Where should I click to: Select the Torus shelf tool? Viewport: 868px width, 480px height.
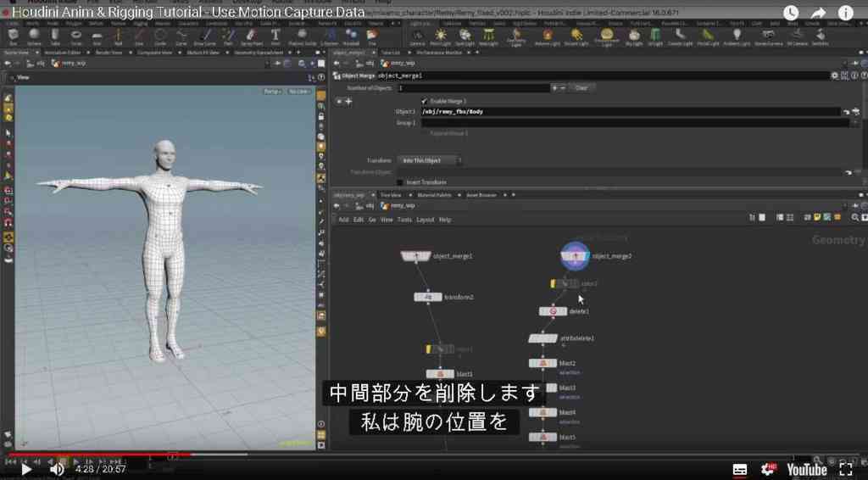[x=75, y=36]
